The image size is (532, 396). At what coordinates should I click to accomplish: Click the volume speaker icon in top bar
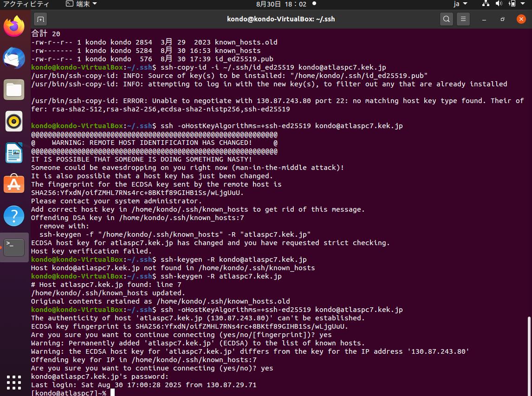click(x=499, y=4)
